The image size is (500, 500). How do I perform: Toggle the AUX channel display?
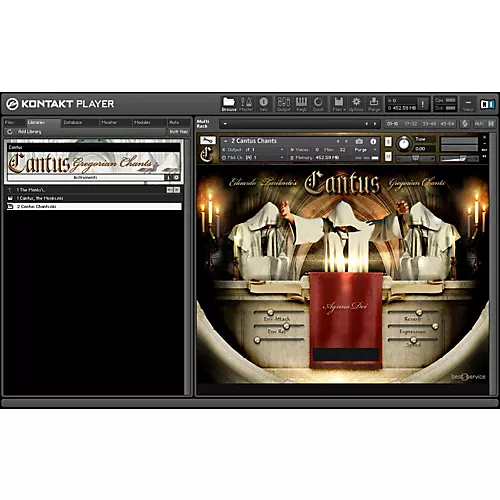(x=479, y=124)
